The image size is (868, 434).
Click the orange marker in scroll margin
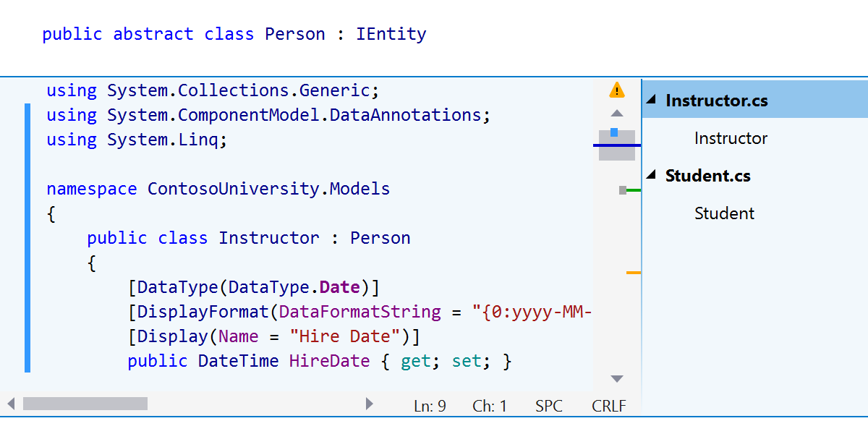coord(634,273)
